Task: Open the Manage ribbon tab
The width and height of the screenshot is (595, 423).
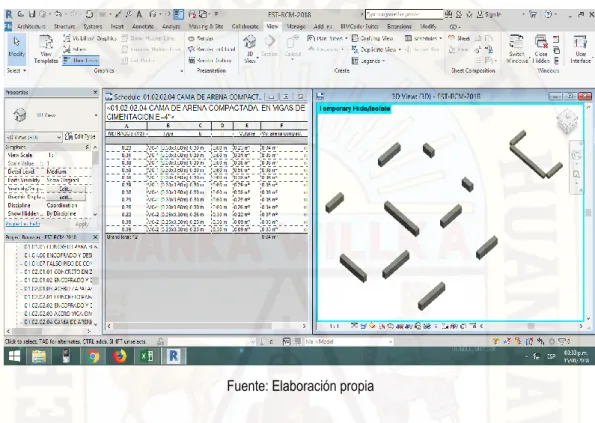Action: [296, 27]
